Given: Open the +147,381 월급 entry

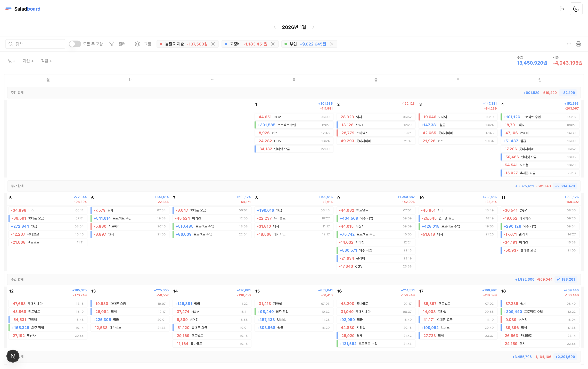Looking at the screenshot, I should click(x=458, y=125).
